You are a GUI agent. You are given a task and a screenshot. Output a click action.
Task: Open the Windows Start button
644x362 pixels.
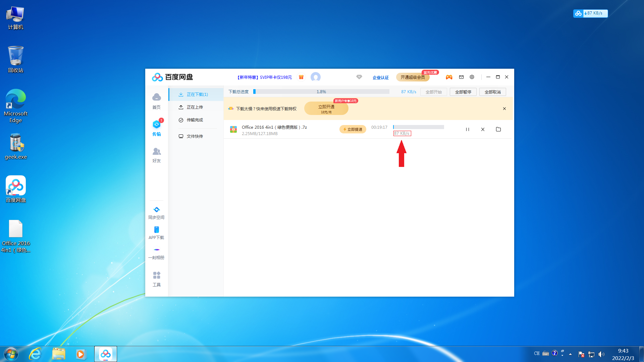(11, 354)
